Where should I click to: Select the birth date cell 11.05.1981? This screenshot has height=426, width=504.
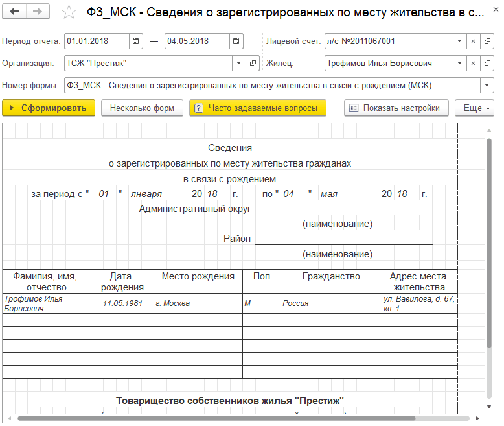point(122,303)
